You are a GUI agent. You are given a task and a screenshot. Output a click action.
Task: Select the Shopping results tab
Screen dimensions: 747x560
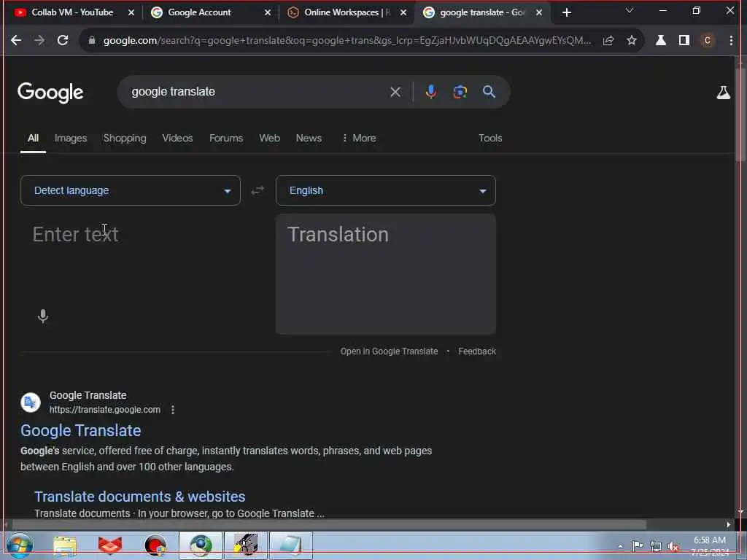coord(125,138)
